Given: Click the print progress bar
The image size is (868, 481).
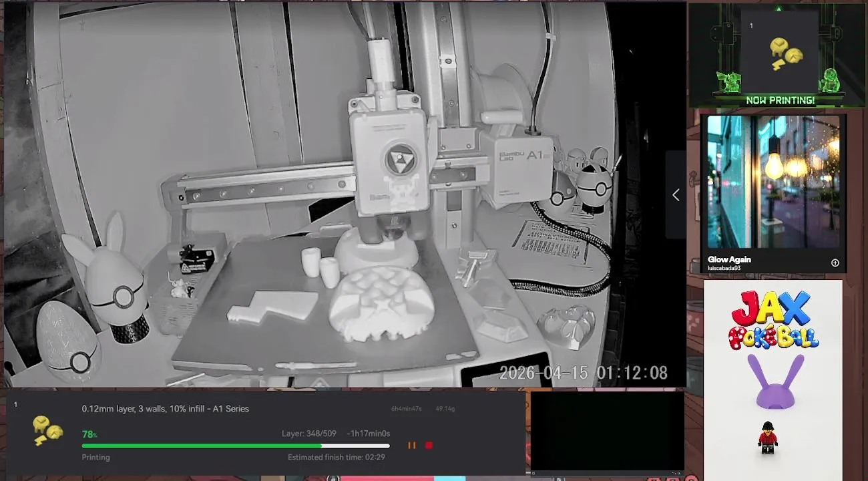Looking at the screenshot, I should [236, 446].
